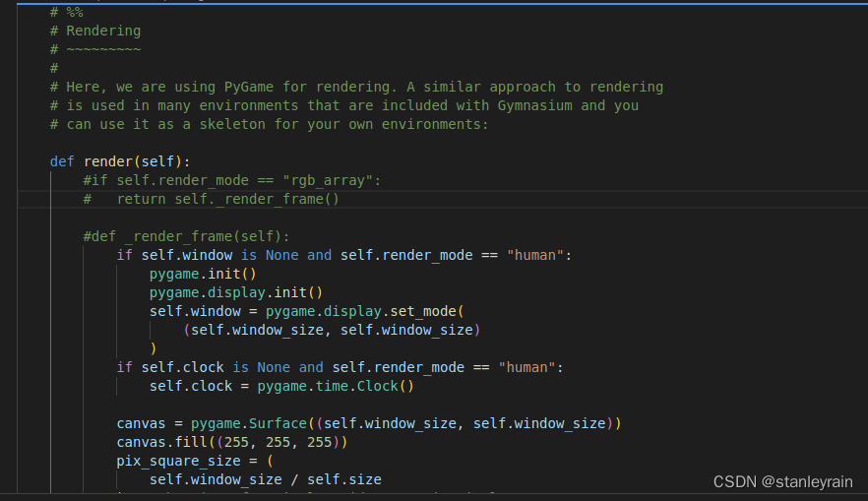Click 'if self.clock is None' line
Screen dimensions: 868x501
pos(340,367)
